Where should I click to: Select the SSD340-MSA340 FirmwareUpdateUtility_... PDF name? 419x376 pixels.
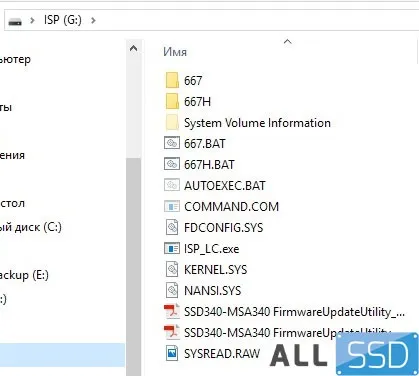click(294, 312)
